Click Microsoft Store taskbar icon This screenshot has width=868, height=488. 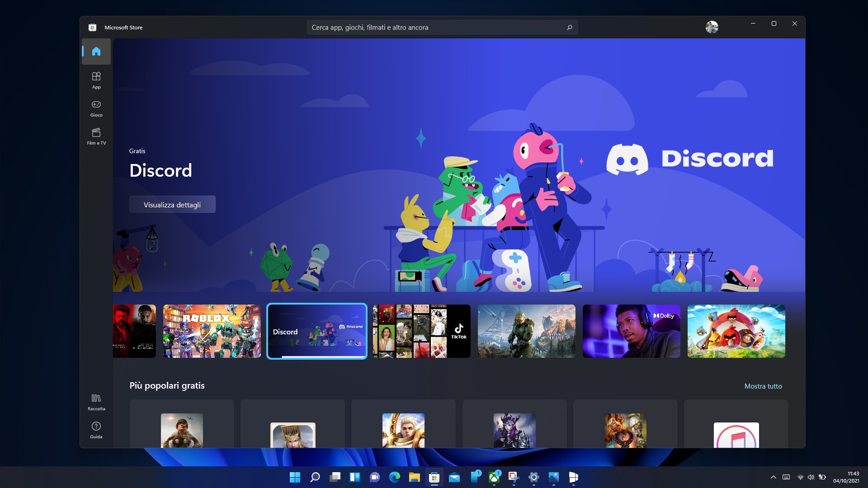(x=434, y=477)
